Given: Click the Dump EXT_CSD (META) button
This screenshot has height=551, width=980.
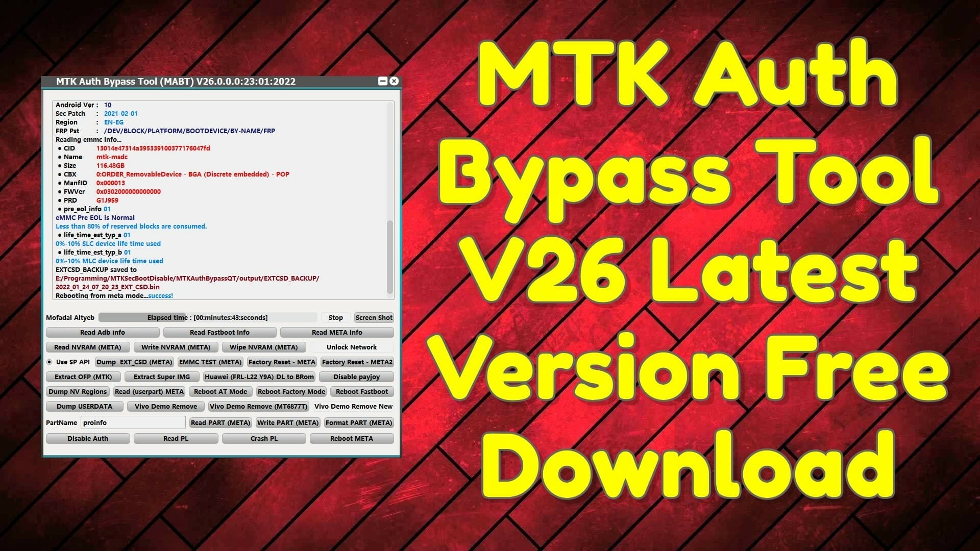Looking at the screenshot, I should tap(133, 362).
